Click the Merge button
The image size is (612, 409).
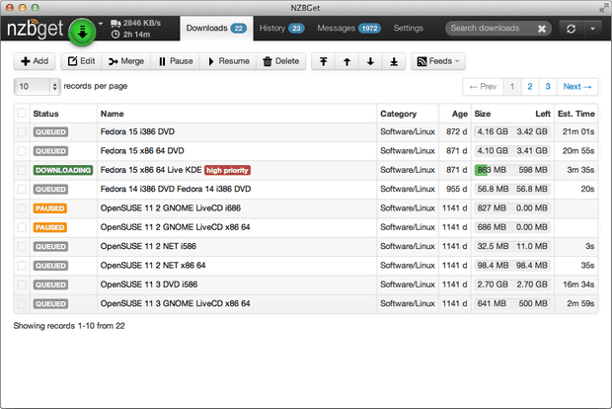126,61
